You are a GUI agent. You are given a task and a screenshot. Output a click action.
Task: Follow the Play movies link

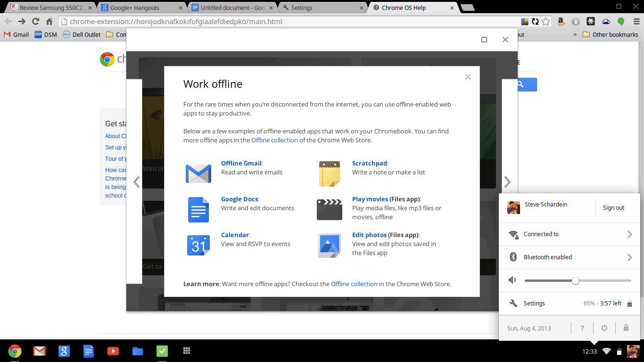(370, 199)
